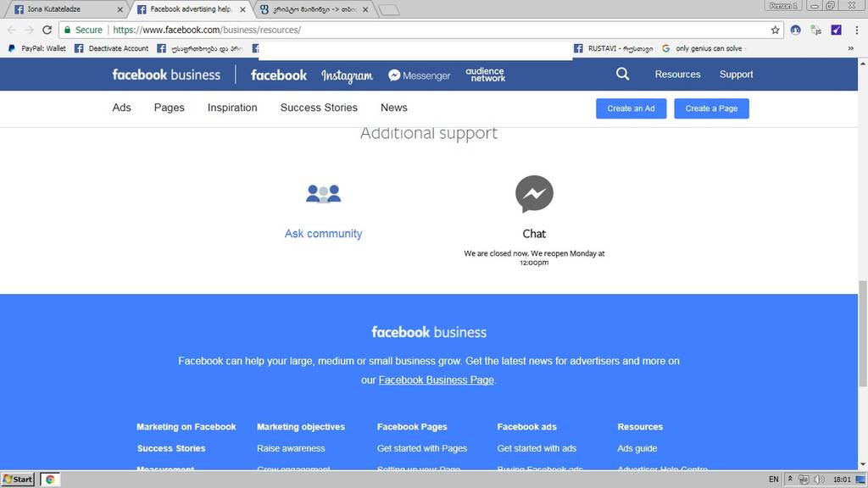The width and height of the screenshot is (868, 488).
Task: Close the Iona Kutateladze tab
Action: coord(120,9)
